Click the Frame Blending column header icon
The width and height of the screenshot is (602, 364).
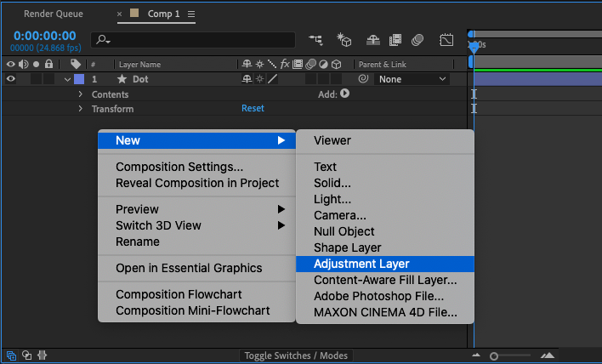coord(298,64)
